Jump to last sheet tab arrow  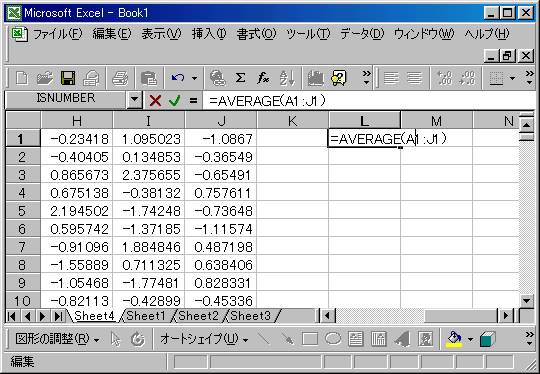[59, 316]
